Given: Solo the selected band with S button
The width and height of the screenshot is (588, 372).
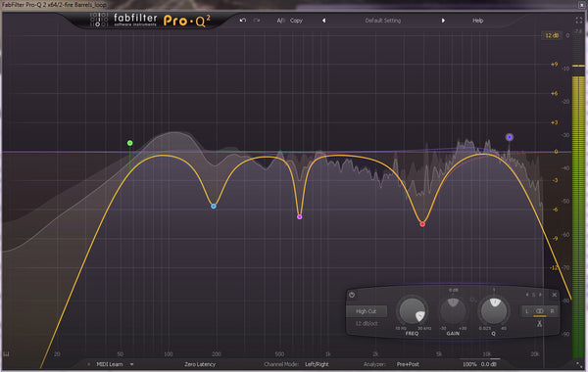Looking at the screenshot, I should 534,295.
